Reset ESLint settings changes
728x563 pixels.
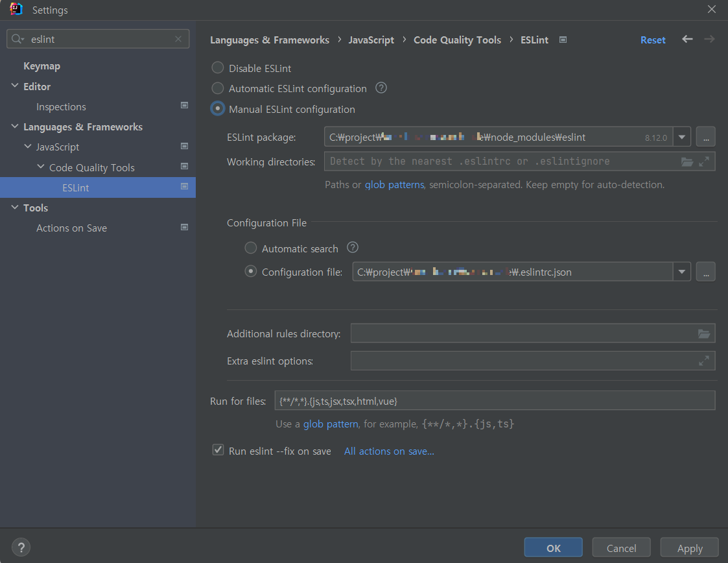tap(653, 40)
